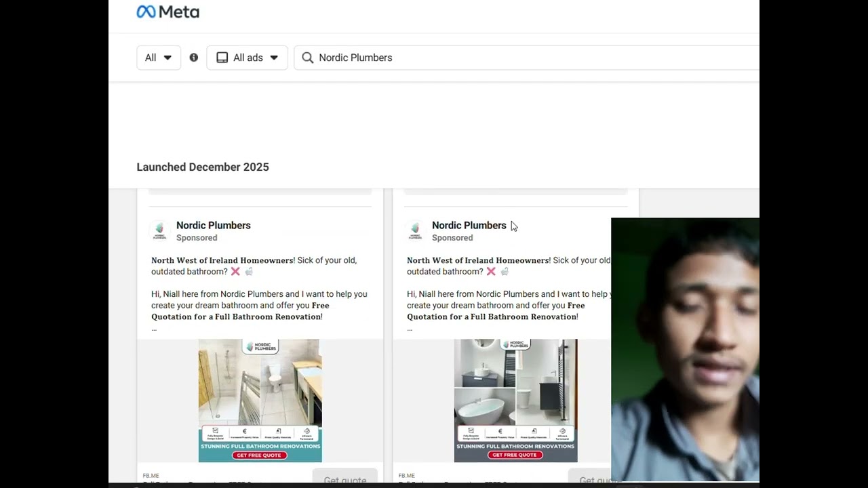The width and height of the screenshot is (868, 488).
Task: Click the info icon beside All
Action: [194, 58]
